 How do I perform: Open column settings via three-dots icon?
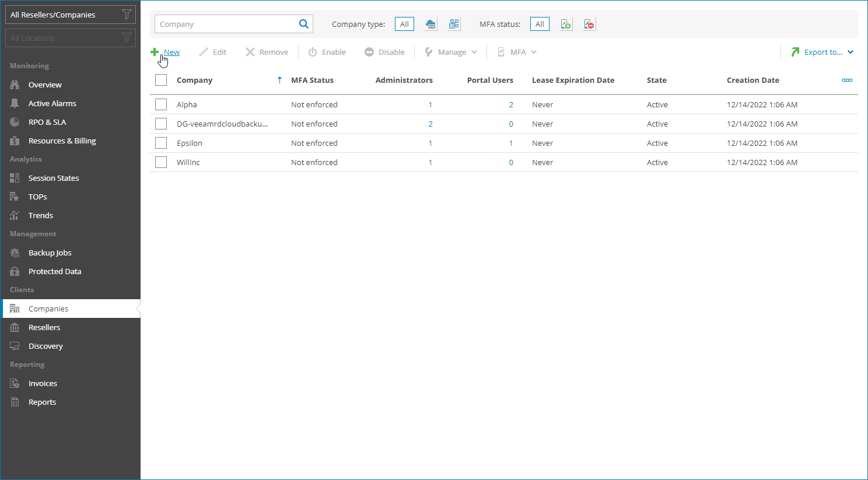(847, 80)
